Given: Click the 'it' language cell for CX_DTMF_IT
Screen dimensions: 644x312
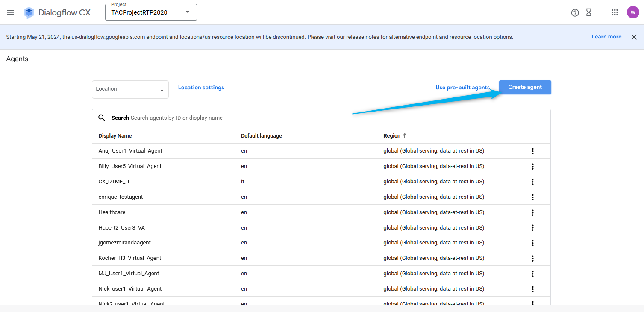Looking at the screenshot, I should tap(243, 182).
